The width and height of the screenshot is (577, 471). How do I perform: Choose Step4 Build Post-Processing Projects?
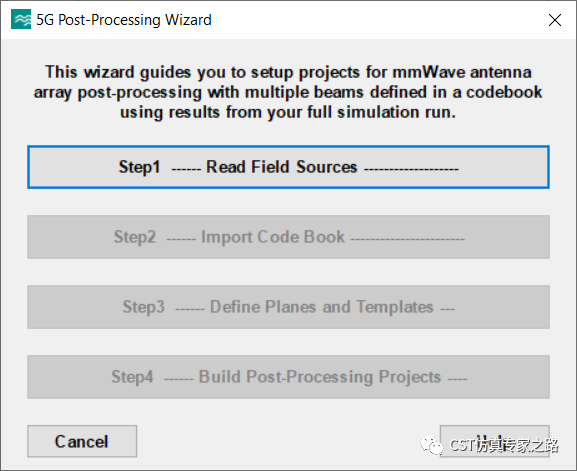point(288,377)
